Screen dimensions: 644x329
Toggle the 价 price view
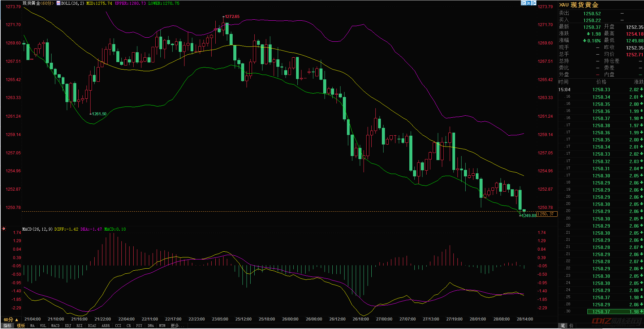571,326
